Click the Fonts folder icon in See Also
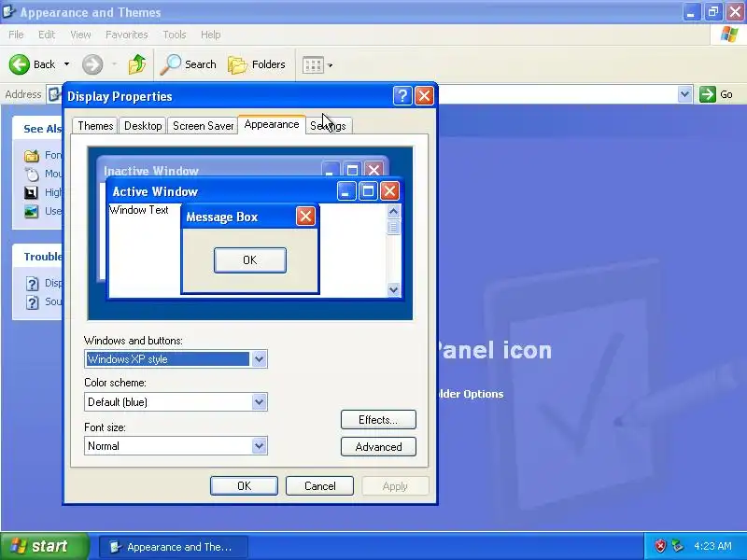Viewport: 747px width, 560px height. click(32, 155)
